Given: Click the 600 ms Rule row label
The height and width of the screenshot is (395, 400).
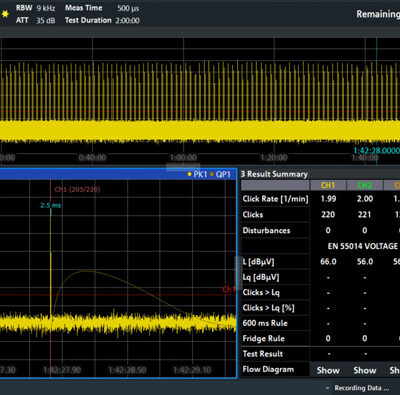Looking at the screenshot, I should 265,323.
